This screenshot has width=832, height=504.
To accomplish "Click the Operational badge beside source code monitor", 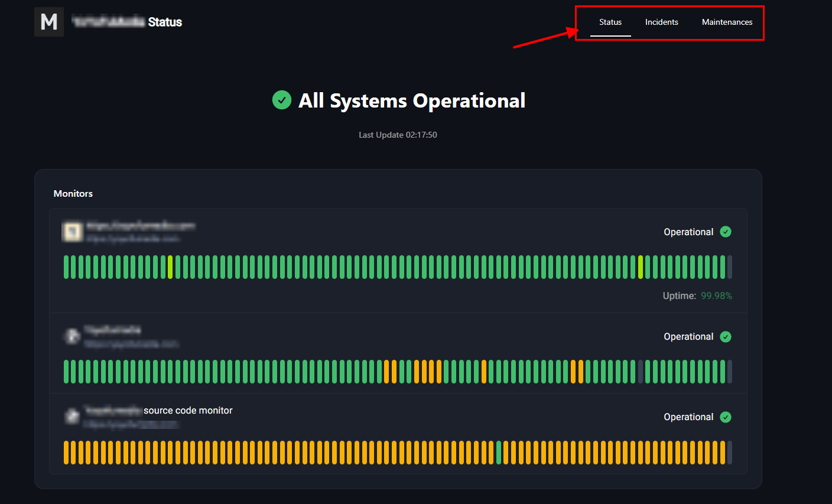I will pos(726,417).
